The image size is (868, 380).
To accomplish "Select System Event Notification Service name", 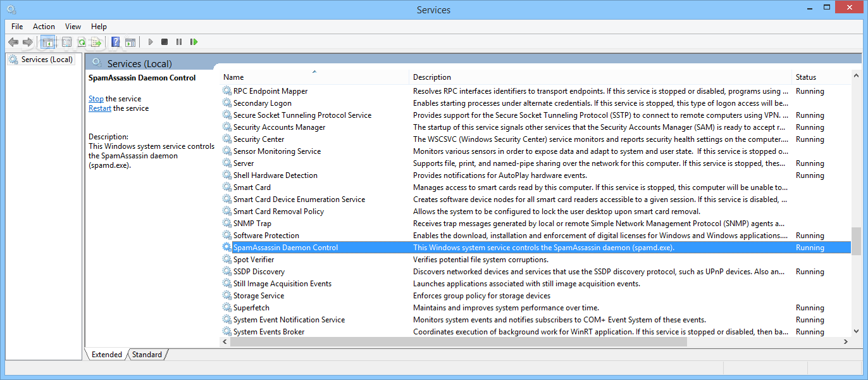I will [x=289, y=320].
